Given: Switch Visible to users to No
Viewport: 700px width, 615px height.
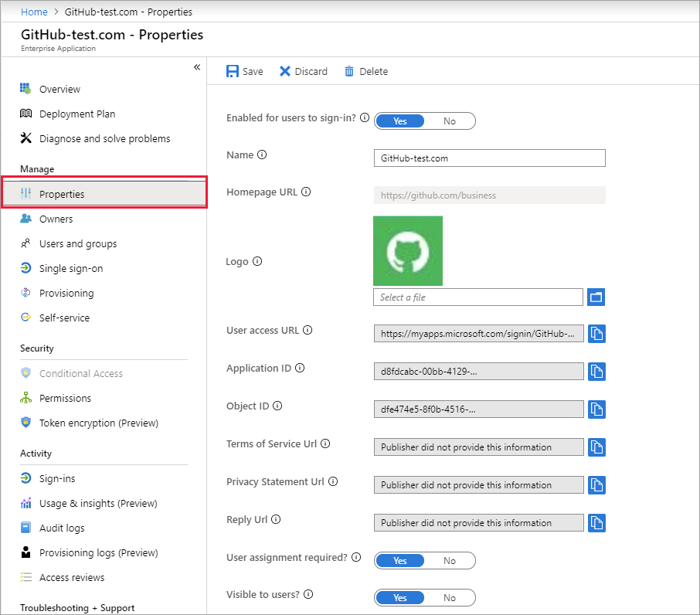Looking at the screenshot, I should tap(450, 598).
